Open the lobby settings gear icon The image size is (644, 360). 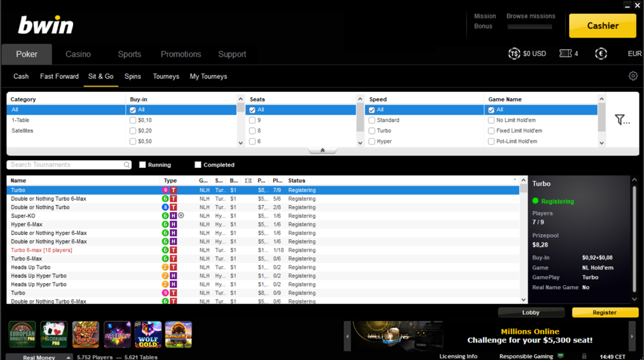click(633, 76)
